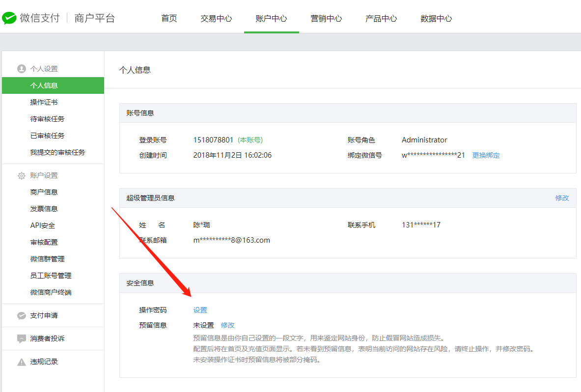Click 修改 in 超级管理员信息 header

coord(562,198)
